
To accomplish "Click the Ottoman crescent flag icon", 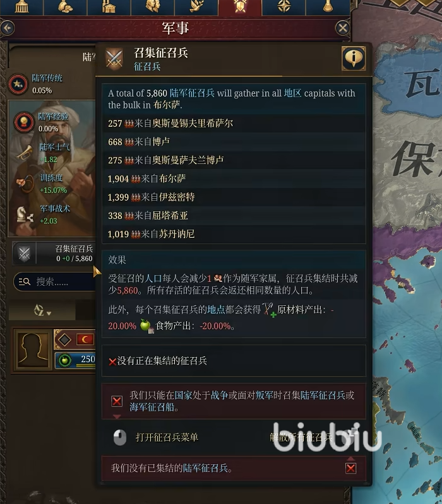I will [x=85, y=339].
